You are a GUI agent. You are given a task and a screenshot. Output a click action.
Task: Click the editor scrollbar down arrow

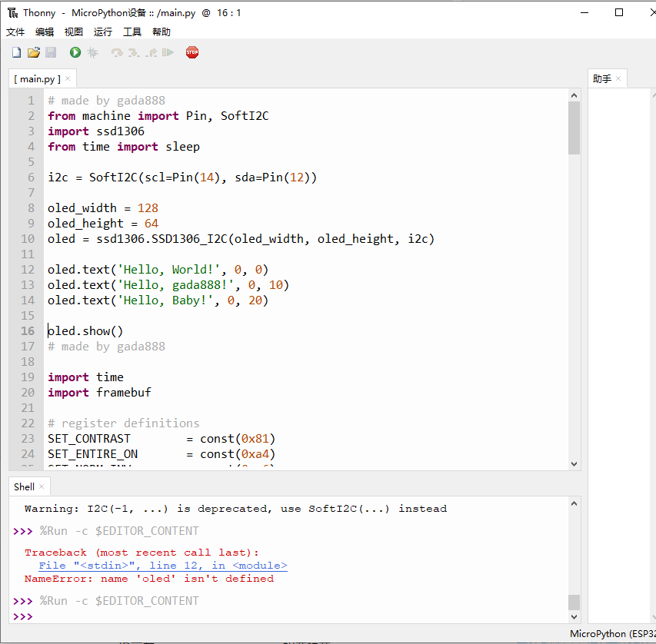(x=574, y=463)
